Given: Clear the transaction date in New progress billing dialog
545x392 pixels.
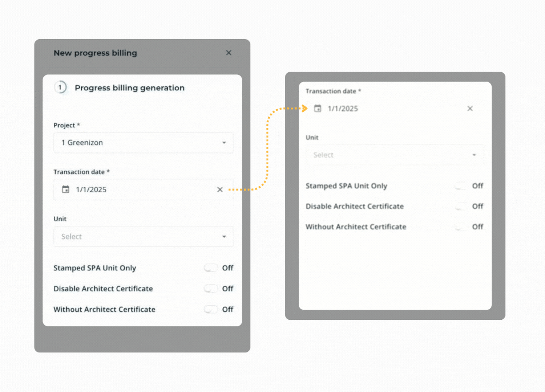Looking at the screenshot, I should click(x=220, y=189).
